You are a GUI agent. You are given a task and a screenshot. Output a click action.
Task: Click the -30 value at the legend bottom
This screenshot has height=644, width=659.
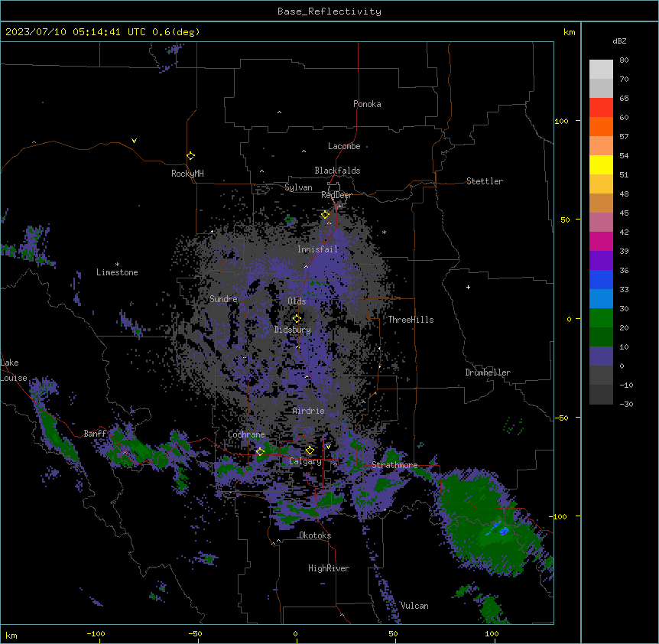626,404
